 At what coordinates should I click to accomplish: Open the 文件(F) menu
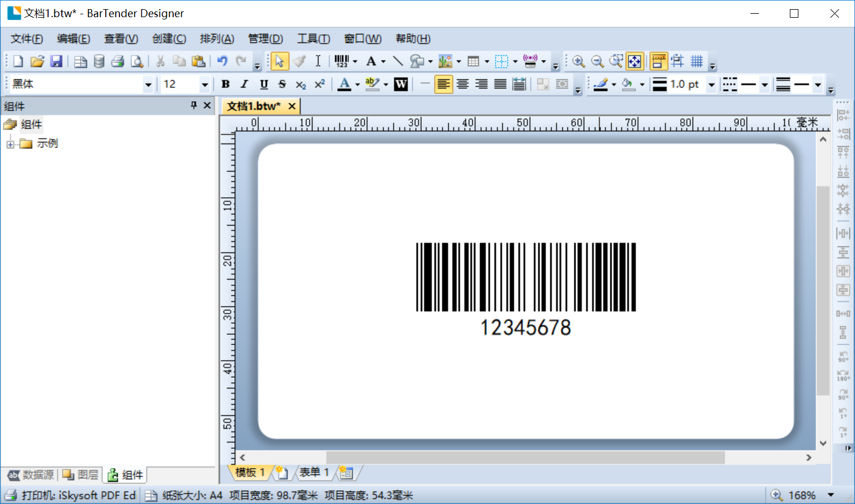(27, 38)
